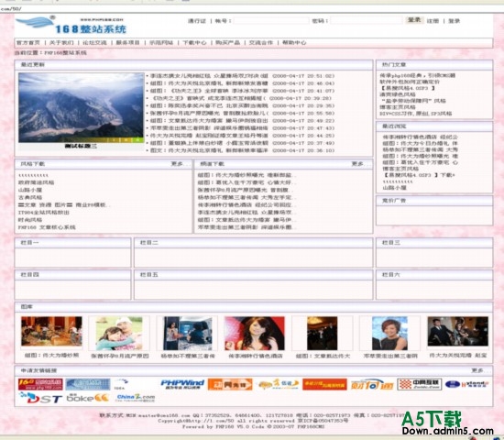
Task: Open the last gallery thumbnail on the right
Action: pyautogui.click(x=457, y=332)
